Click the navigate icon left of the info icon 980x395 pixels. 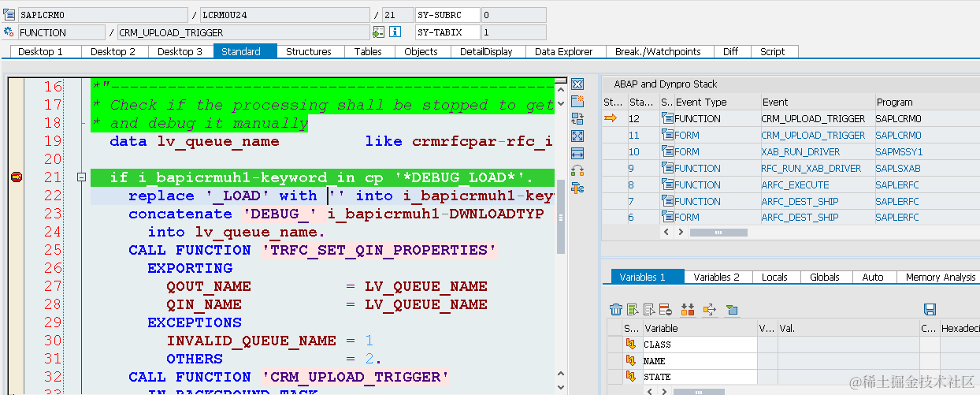click(x=379, y=32)
